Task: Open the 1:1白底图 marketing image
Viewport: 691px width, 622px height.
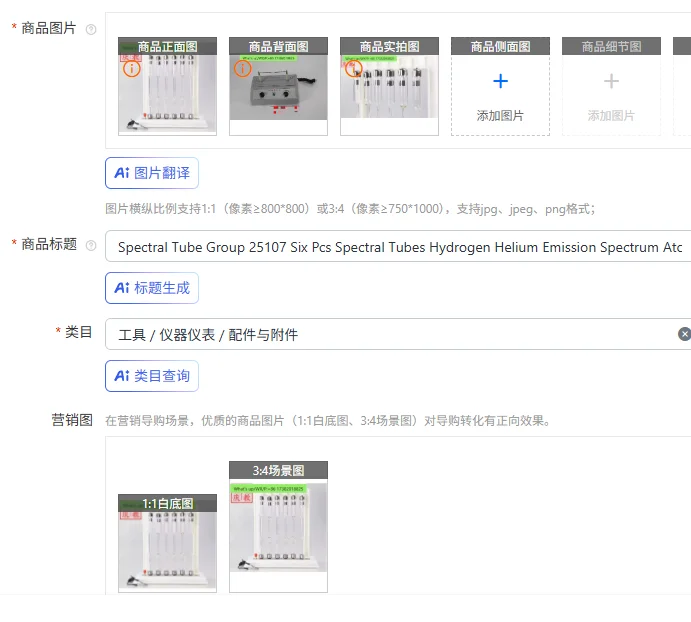Action: point(167,543)
